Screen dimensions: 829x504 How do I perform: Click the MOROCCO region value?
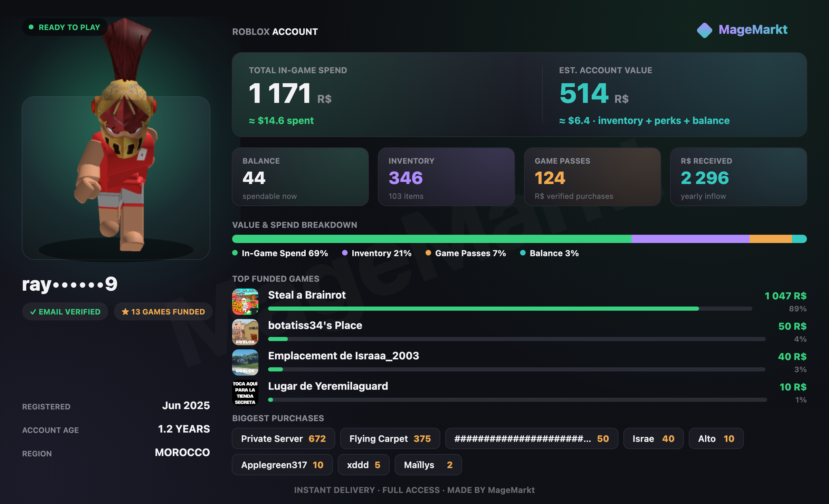tap(182, 452)
